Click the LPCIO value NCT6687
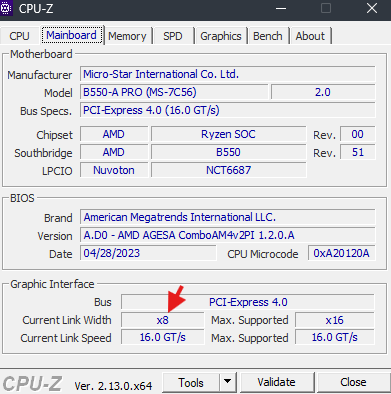 229,170
